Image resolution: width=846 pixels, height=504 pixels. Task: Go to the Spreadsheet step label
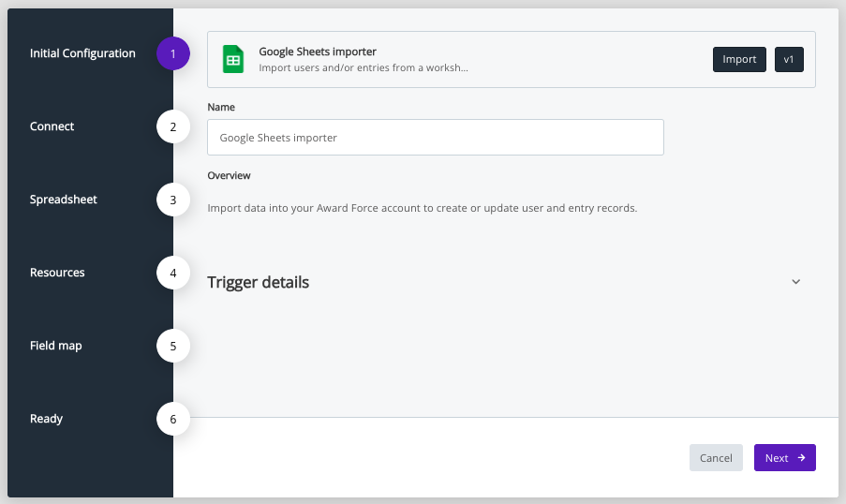tap(63, 200)
